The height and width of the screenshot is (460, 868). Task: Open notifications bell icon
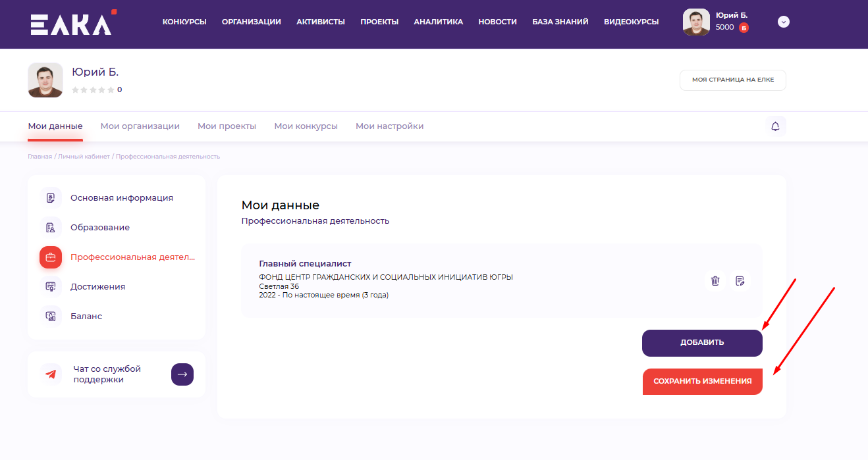click(x=775, y=126)
